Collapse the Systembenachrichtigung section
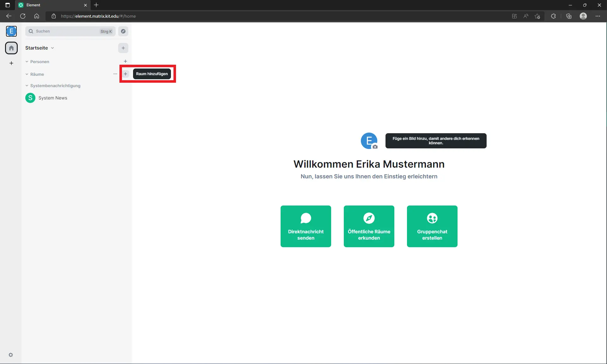 pyautogui.click(x=27, y=86)
